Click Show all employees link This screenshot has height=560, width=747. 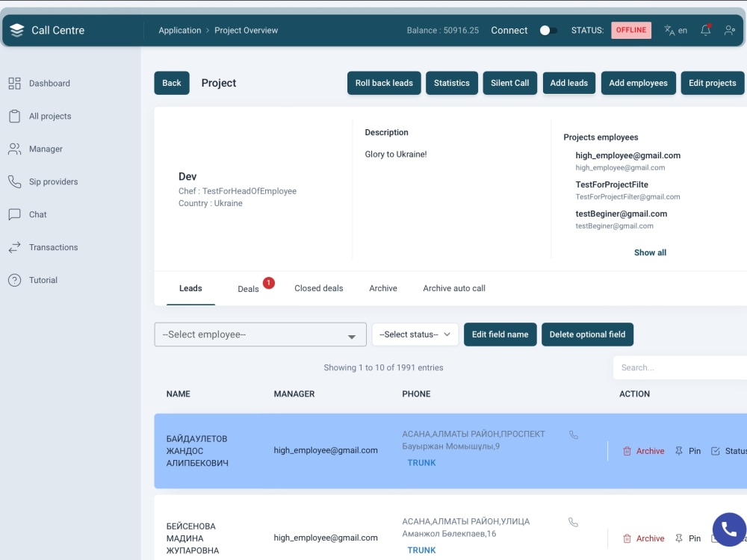650,252
